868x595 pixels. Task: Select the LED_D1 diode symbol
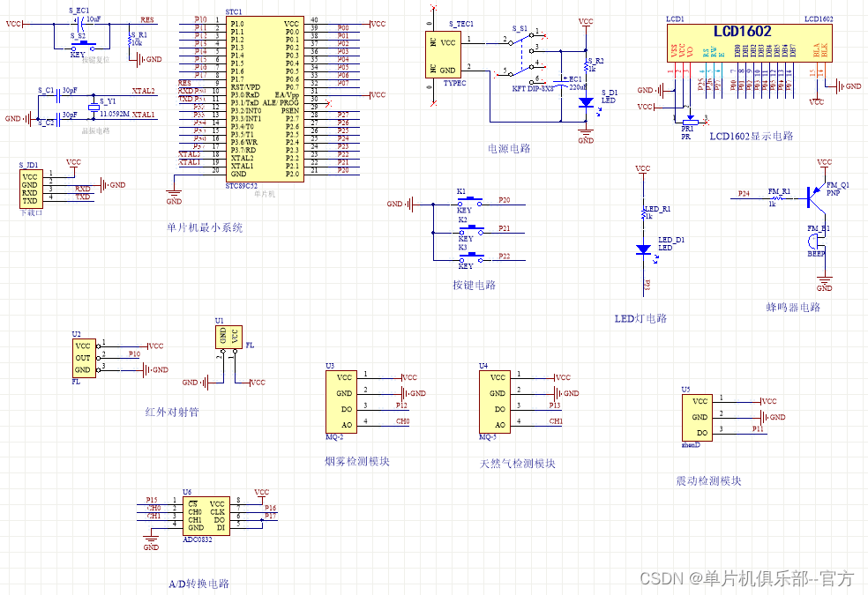[x=643, y=250]
